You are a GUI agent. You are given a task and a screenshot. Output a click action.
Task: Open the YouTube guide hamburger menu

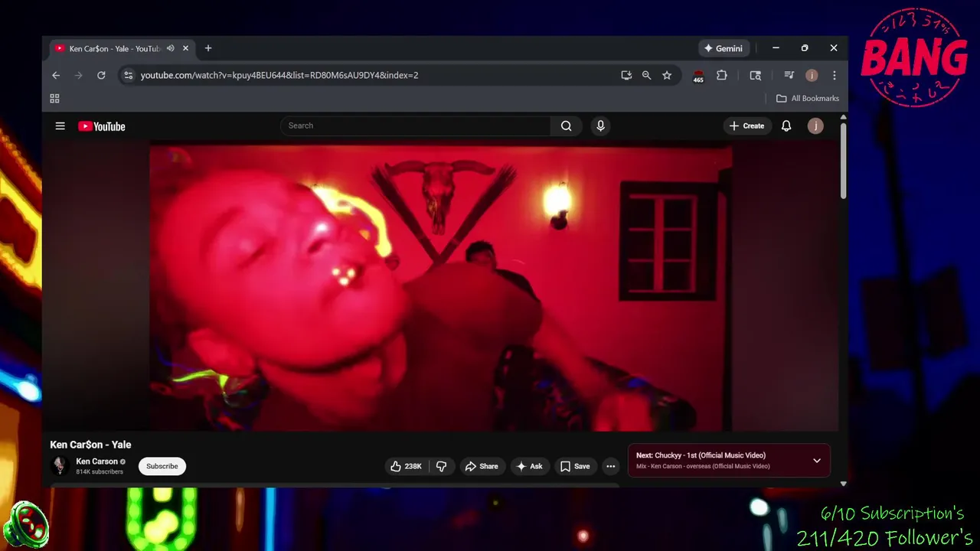tap(60, 126)
